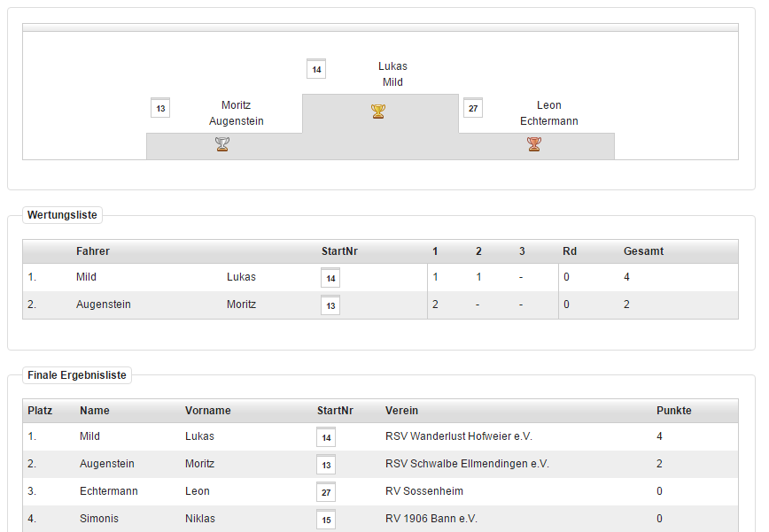Click the Punkte column header
Viewport: 769px width, 532px height.
coord(673,411)
